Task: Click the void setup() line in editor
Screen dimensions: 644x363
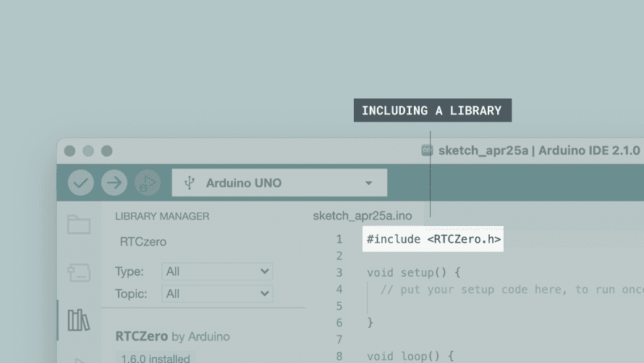Action: pos(413,272)
